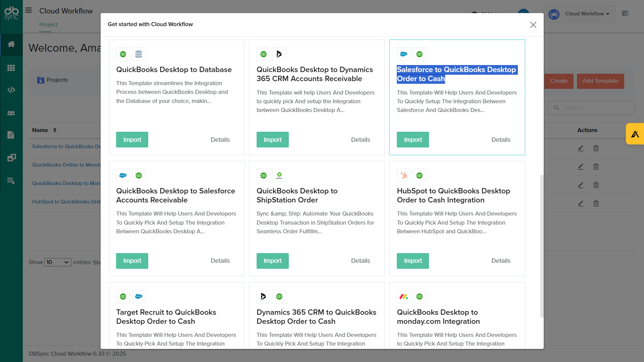Close the Get started dialog
This screenshot has height=362, width=644.
pyautogui.click(x=533, y=25)
